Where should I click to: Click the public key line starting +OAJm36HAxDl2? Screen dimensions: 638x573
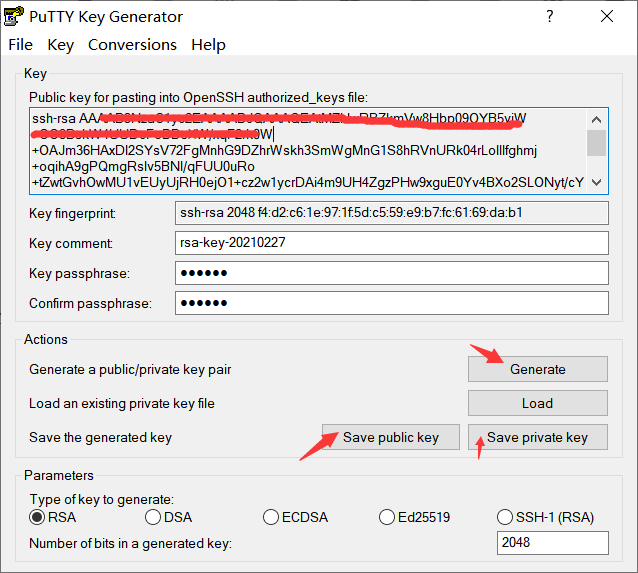(x=284, y=151)
